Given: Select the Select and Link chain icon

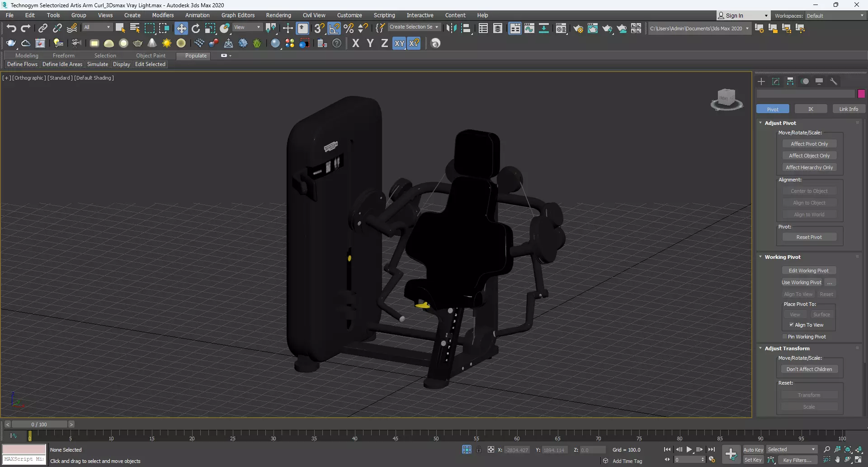Looking at the screenshot, I should point(42,29).
